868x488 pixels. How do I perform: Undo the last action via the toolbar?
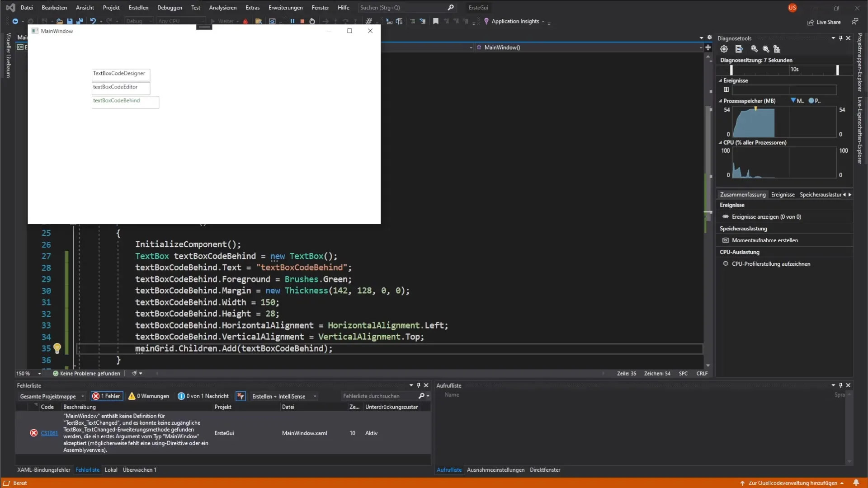pyautogui.click(x=93, y=21)
